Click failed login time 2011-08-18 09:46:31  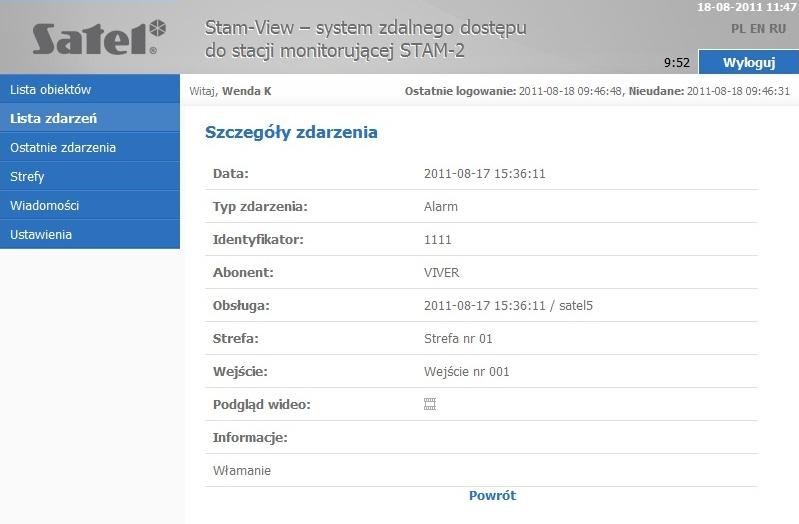(738, 91)
